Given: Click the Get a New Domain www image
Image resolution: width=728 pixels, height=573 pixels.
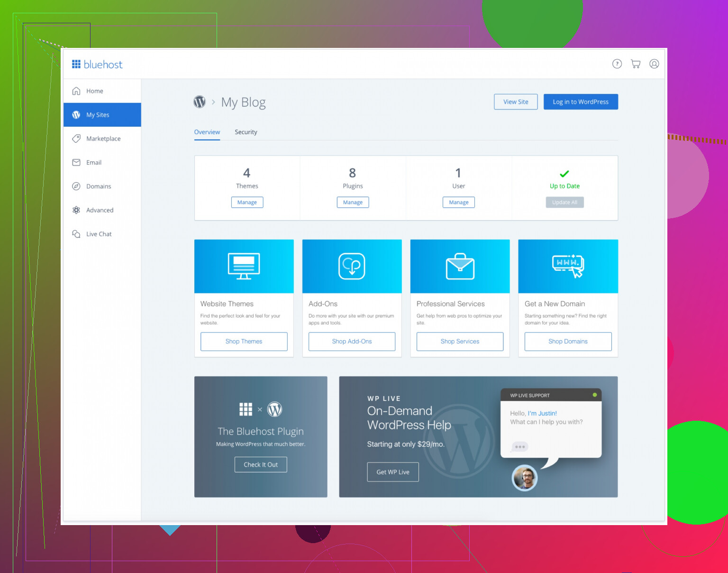Looking at the screenshot, I should click(x=568, y=266).
